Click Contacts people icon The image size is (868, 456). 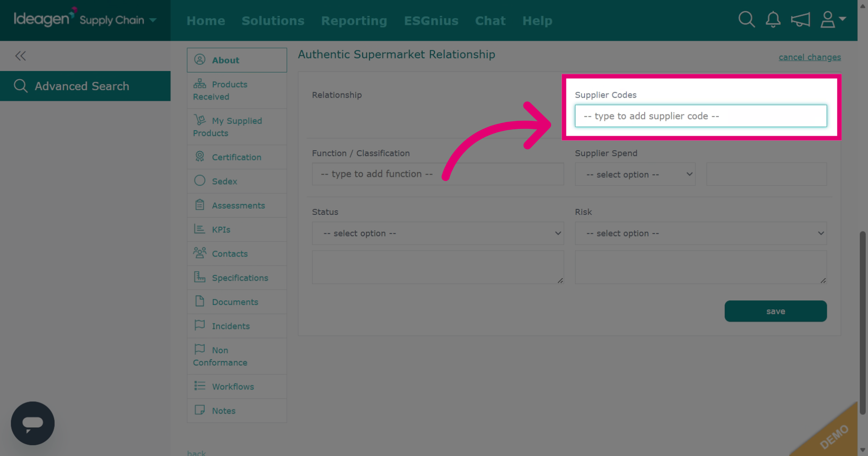[x=200, y=252]
